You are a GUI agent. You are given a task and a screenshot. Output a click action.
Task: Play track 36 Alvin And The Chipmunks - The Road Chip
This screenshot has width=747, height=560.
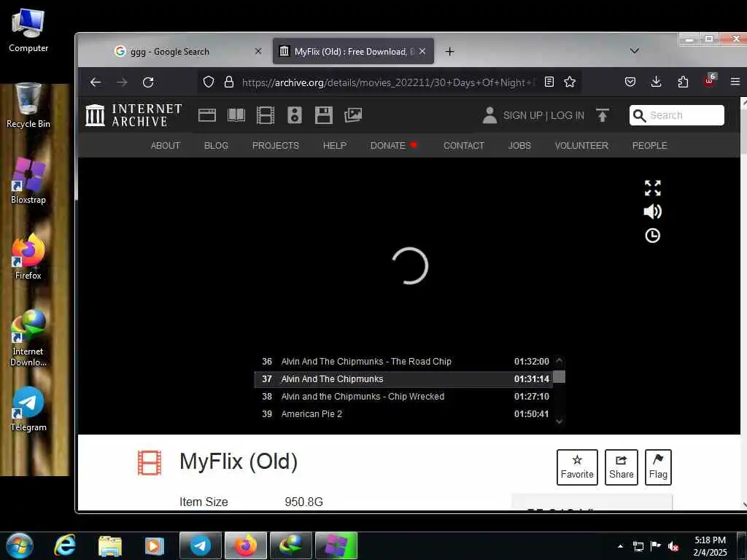point(405,362)
